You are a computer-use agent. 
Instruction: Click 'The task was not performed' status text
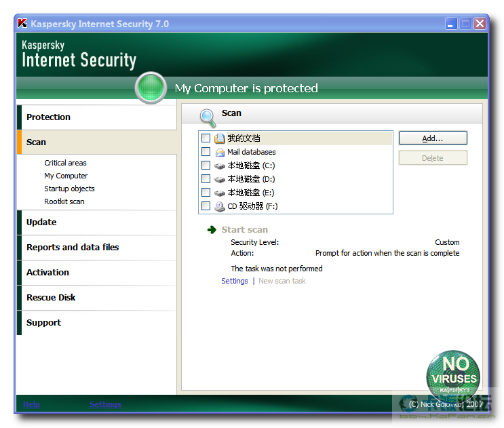coord(277,269)
